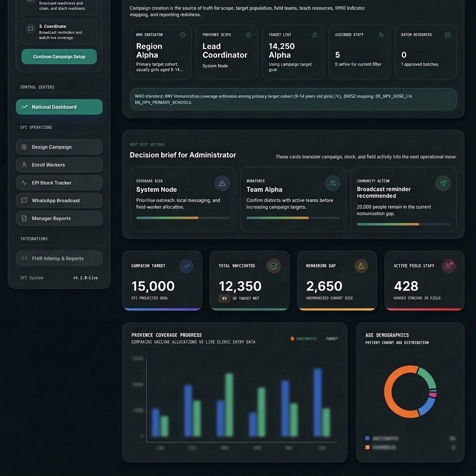The width and height of the screenshot is (476, 476).
Task: Click the trend arrow icon on Campaign Target tile
Action: tap(186, 266)
